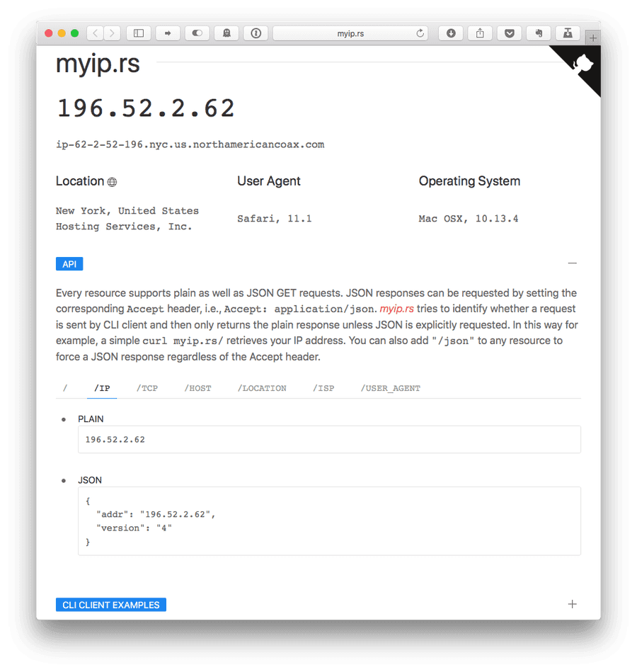Click hostname ip-62-2-52-196.nyc.us.northamericancoax.com
This screenshot has width=637, height=672.
[190, 144]
